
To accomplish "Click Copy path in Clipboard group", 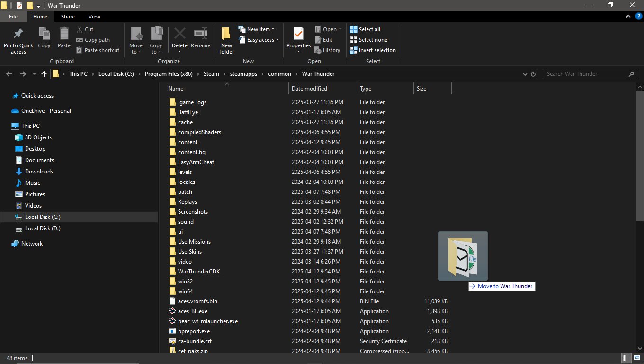I will pyautogui.click(x=93, y=40).
